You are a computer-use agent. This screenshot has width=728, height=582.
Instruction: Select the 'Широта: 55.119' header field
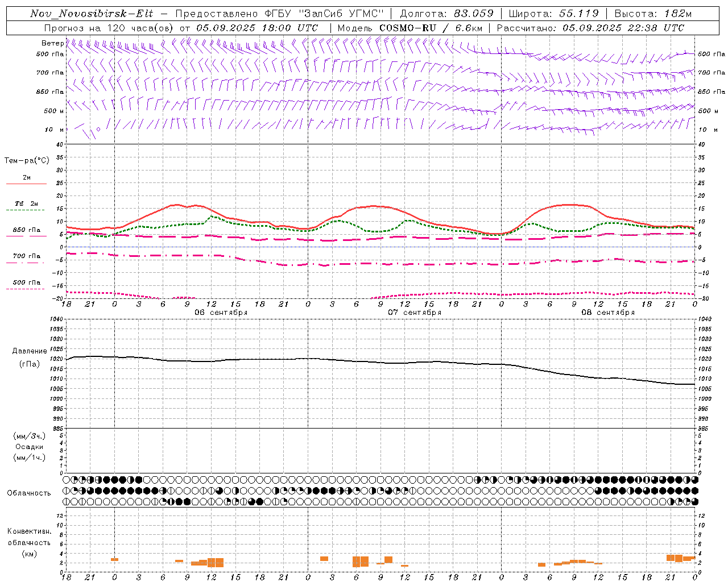coord(553,14)
